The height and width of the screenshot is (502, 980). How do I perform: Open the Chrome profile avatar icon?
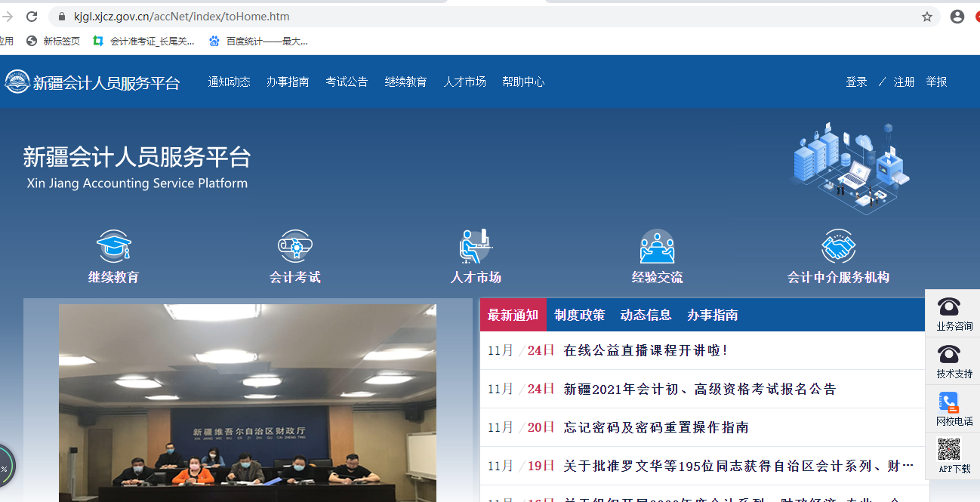click(x=957, y=17)
